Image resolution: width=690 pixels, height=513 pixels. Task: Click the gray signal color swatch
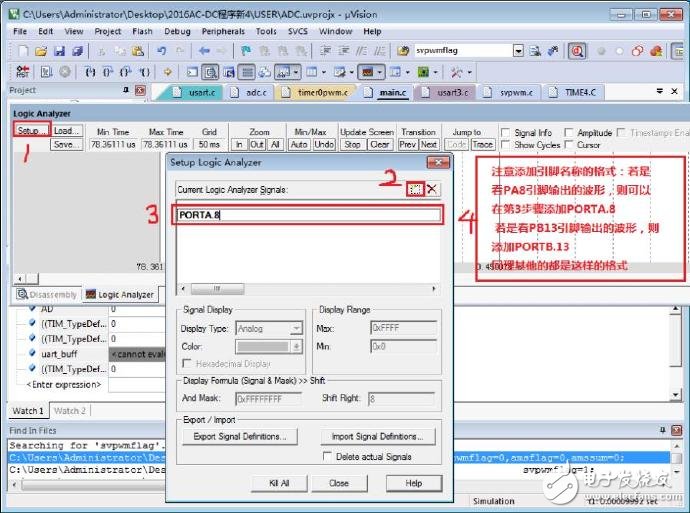263,347
